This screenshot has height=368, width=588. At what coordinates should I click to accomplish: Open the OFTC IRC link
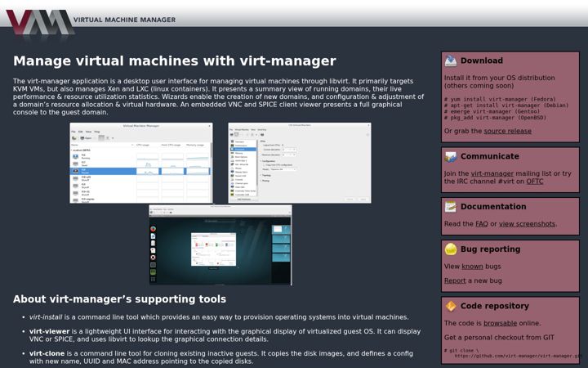click(534, 182)
